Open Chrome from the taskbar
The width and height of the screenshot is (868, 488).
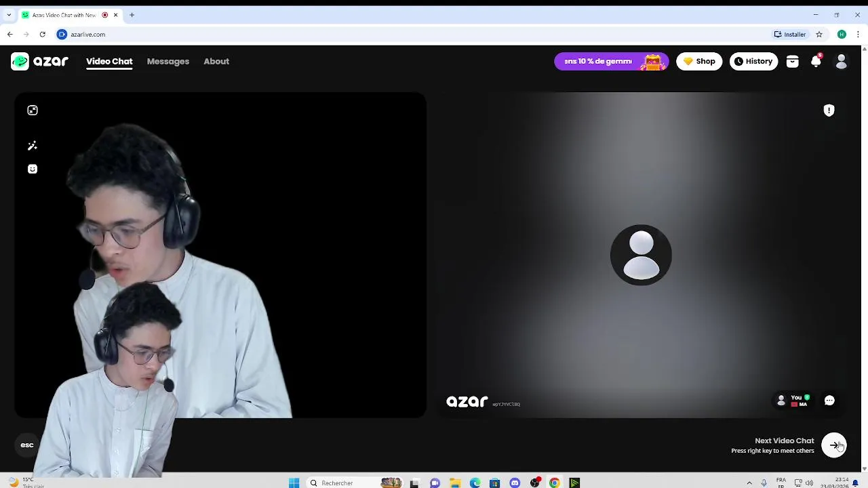coord(555,483)
